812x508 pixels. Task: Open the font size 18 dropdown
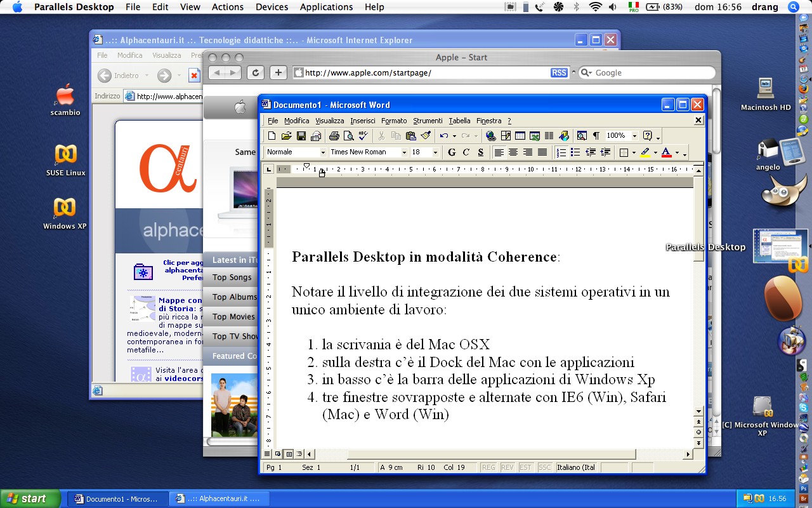435,152
